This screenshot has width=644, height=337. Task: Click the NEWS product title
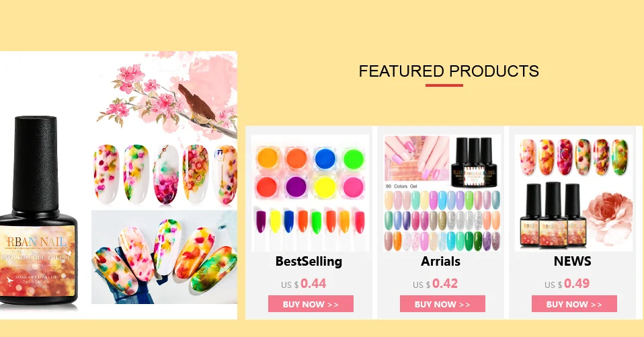point(573,262)
